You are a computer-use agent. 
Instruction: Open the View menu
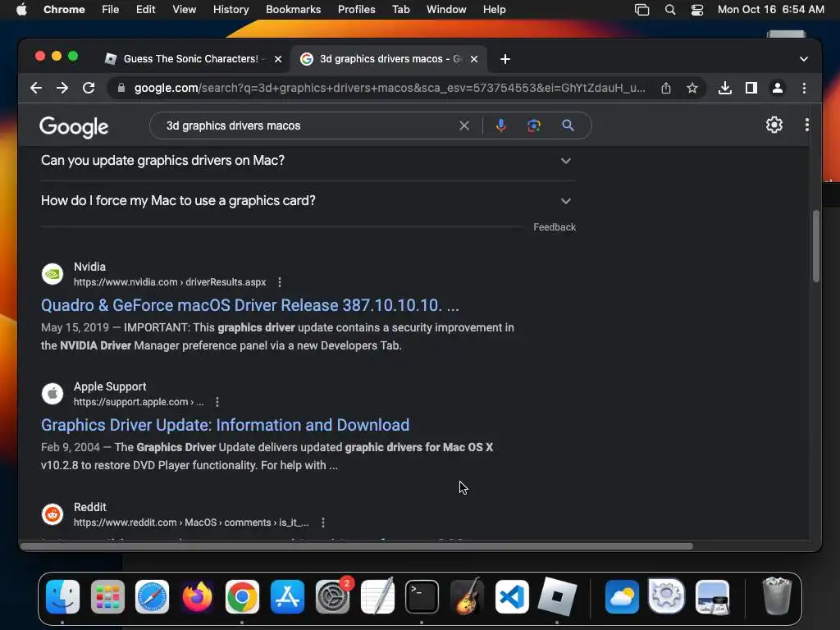coord(184,10)
